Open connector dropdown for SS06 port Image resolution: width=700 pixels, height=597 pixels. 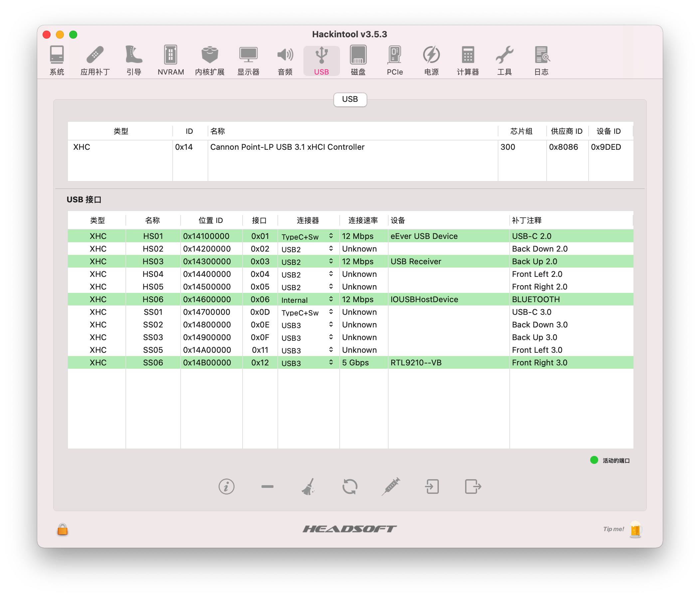[331, 362]
